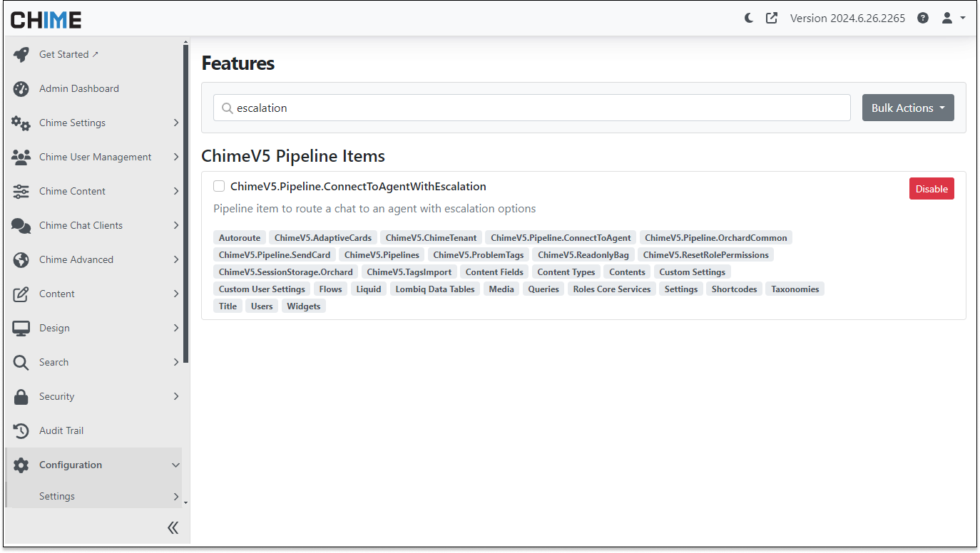Image resolution: width=980 pixels, height=553 pixels.
Task: Click the Content edit pencil icon
Action: pos(21,294)
